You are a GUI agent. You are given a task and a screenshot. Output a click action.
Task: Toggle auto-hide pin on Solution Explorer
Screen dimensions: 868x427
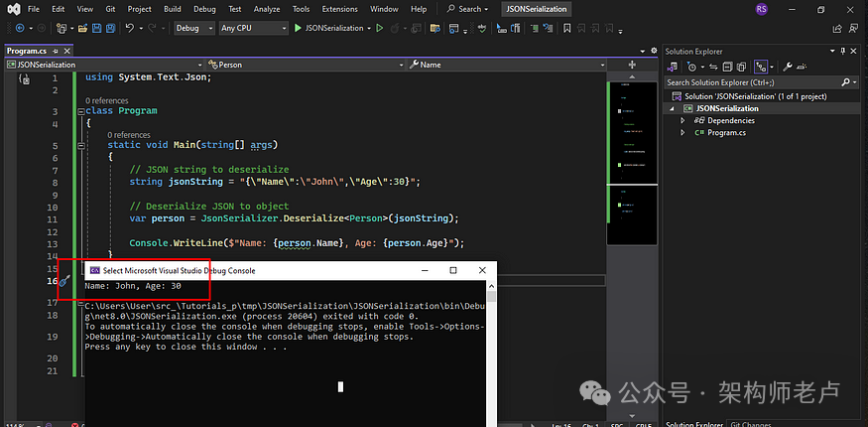[843, 51]
